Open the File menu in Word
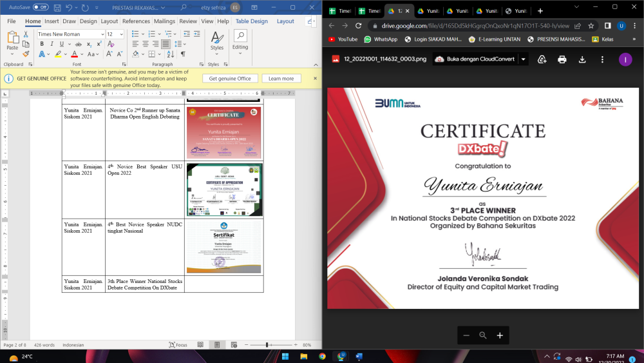This screenshot has width=644, height=363. pos(12,21)
